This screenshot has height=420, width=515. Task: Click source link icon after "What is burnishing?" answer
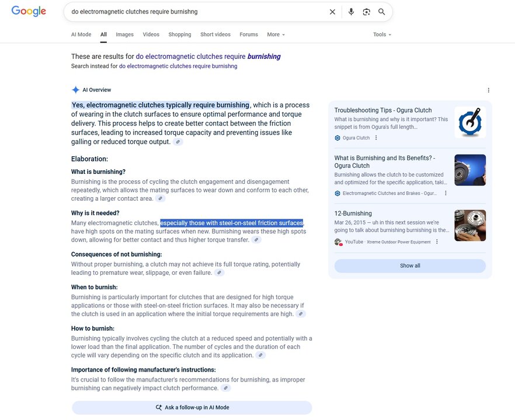(161, 199)
